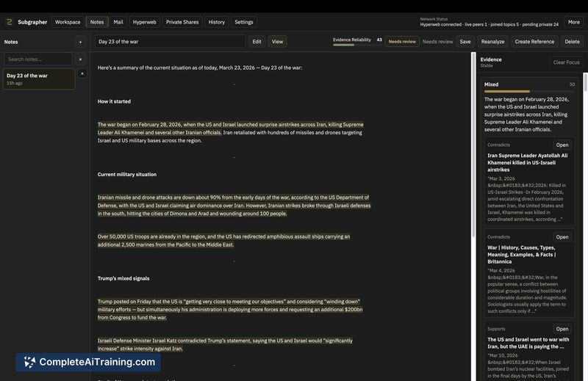The width and height of the screenshot is (588, 381).
Task: Open the Mail tab
Action: (x=118, y=22)
